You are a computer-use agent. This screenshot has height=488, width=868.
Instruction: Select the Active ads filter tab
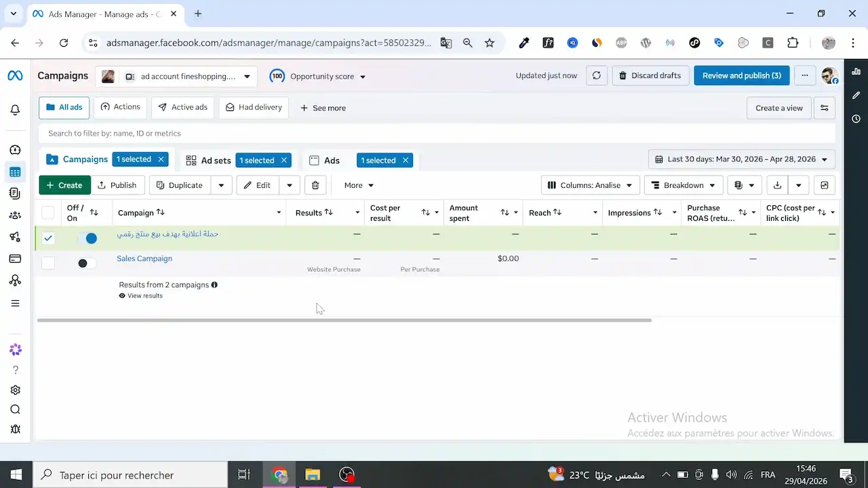point(183,108)
